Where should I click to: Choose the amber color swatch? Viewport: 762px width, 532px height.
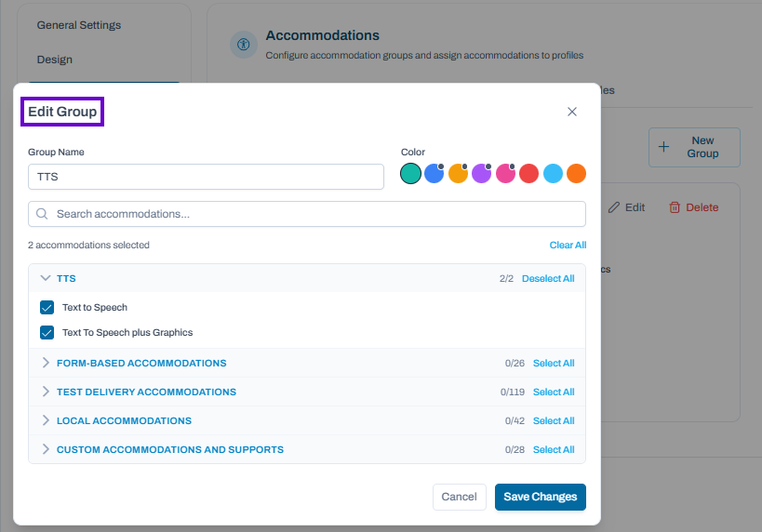coord(458,173)
